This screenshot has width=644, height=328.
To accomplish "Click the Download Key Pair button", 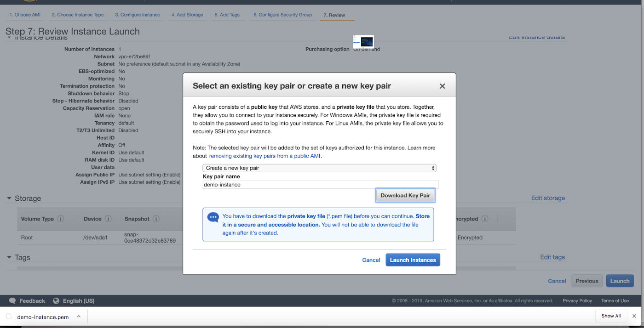I will coord(405,195).
